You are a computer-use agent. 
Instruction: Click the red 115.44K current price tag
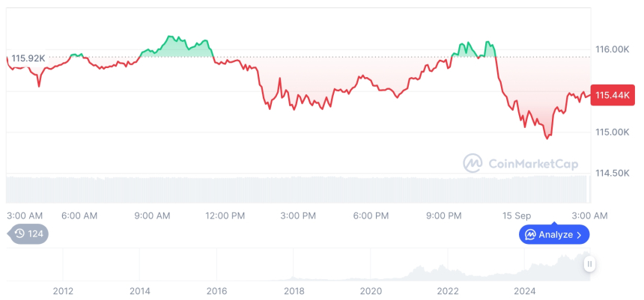pyautogui.click(x=610, y=95)
